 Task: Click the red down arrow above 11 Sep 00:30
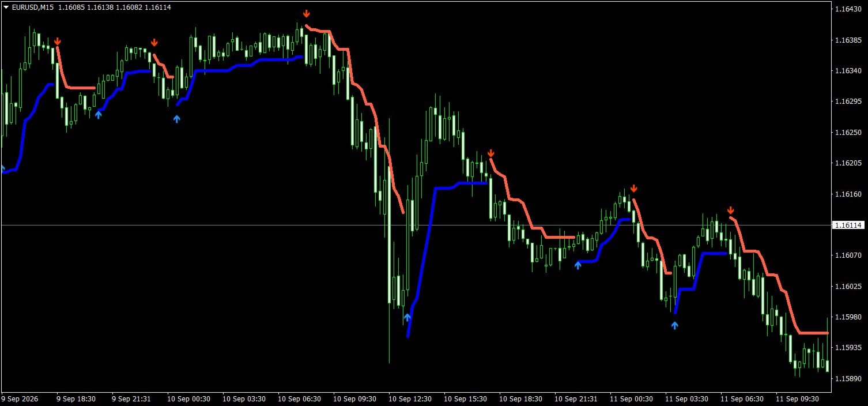(634, 188)
